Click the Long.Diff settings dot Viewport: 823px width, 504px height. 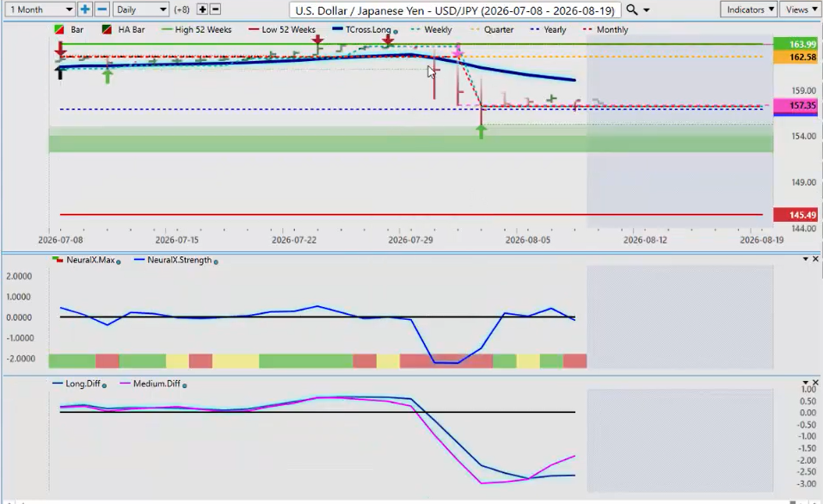tap(104, 386)
